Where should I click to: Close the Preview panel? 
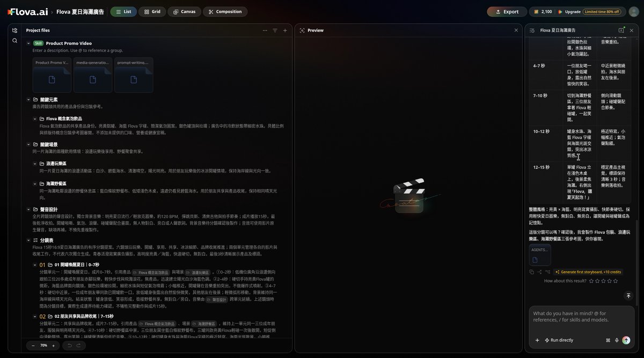click(x=516, y=31)
